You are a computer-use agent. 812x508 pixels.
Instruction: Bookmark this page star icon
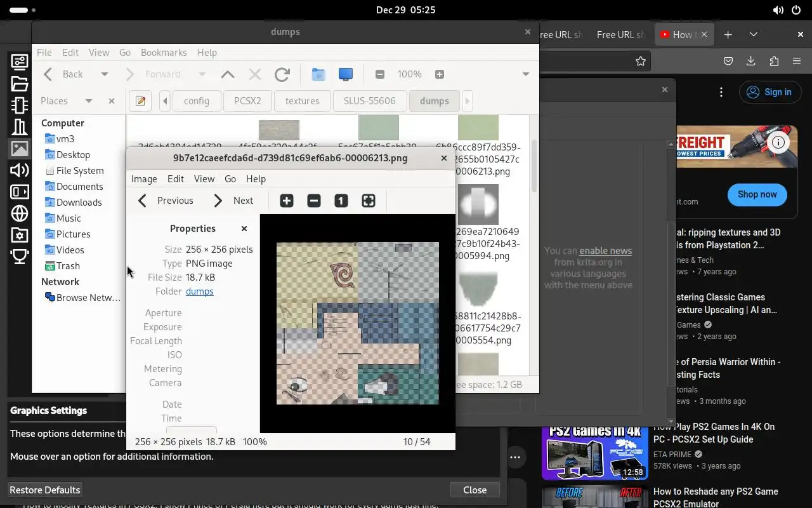click(x=641, y=61)
